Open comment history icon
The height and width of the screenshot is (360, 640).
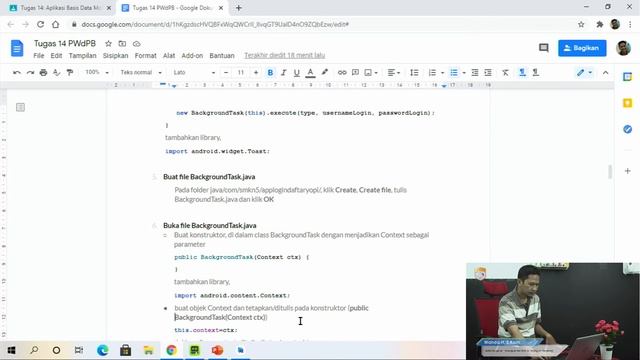click(544, 48)
